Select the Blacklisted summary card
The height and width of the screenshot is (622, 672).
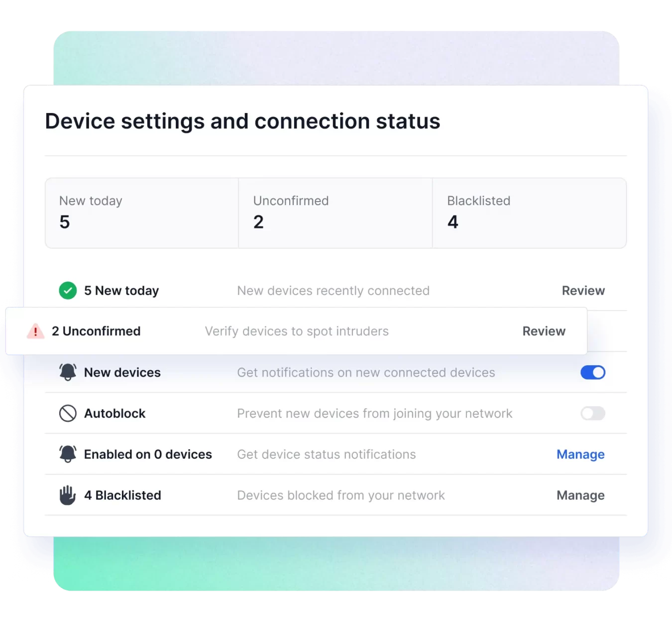[530, 213]
